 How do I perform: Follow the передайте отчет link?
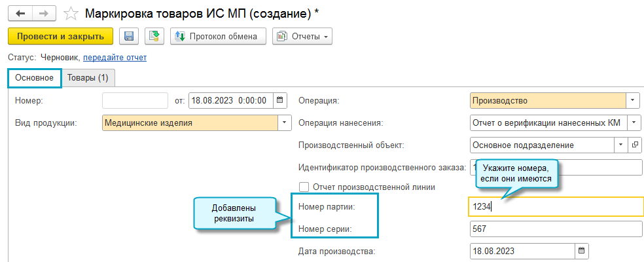click(115, 58)
